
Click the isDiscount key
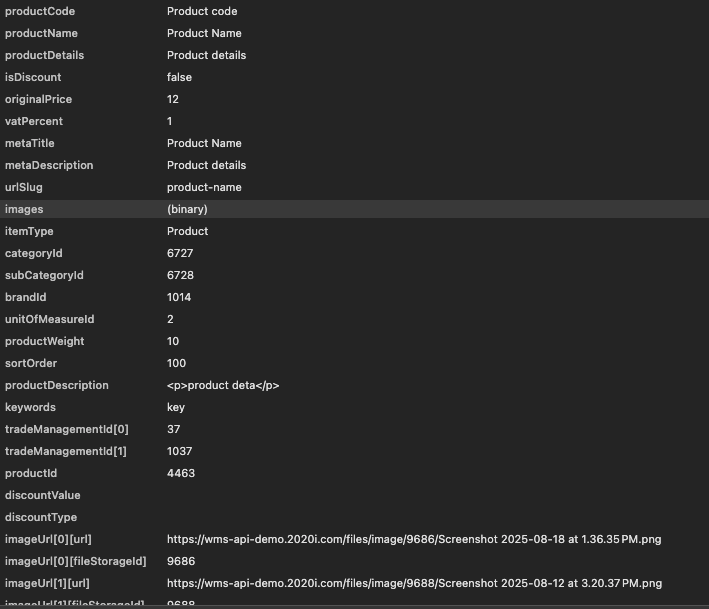point(33,77)
